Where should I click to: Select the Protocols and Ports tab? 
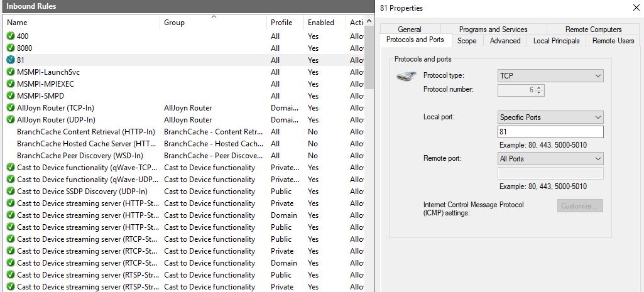click(415, 40)
